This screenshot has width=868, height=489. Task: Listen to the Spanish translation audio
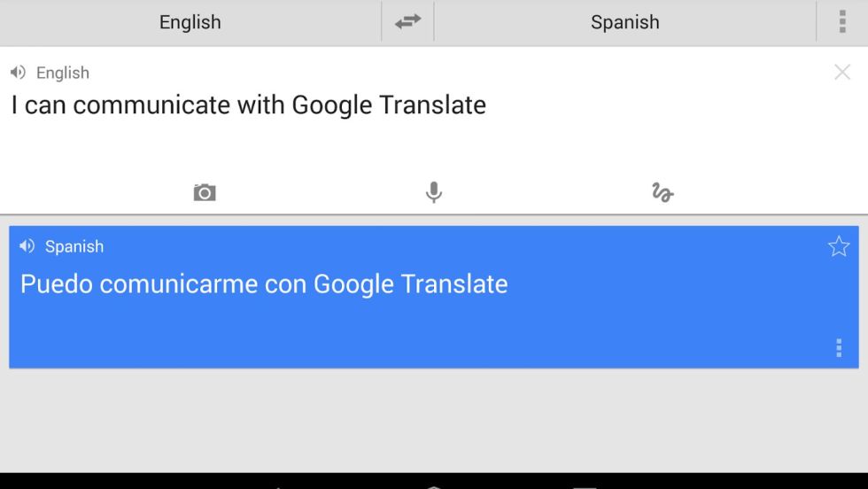point(27,246)
